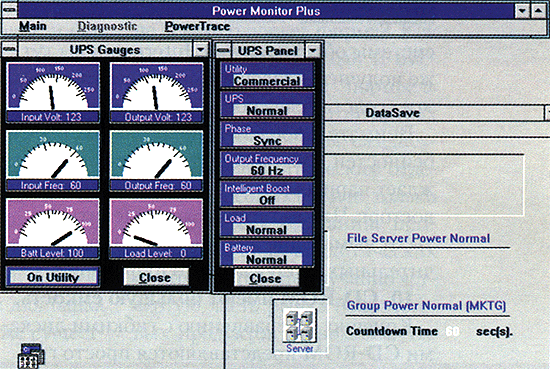Click the Load Level: 0 readout
Image resolution: width=550 pixels, height=369 pixels.
pos(157,253)
